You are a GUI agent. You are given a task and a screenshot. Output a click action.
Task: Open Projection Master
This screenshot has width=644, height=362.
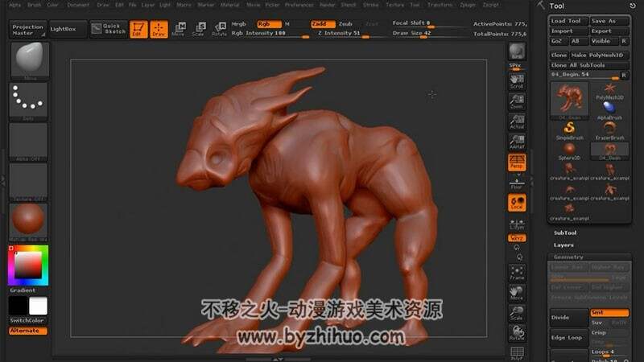tap(27, 29)
